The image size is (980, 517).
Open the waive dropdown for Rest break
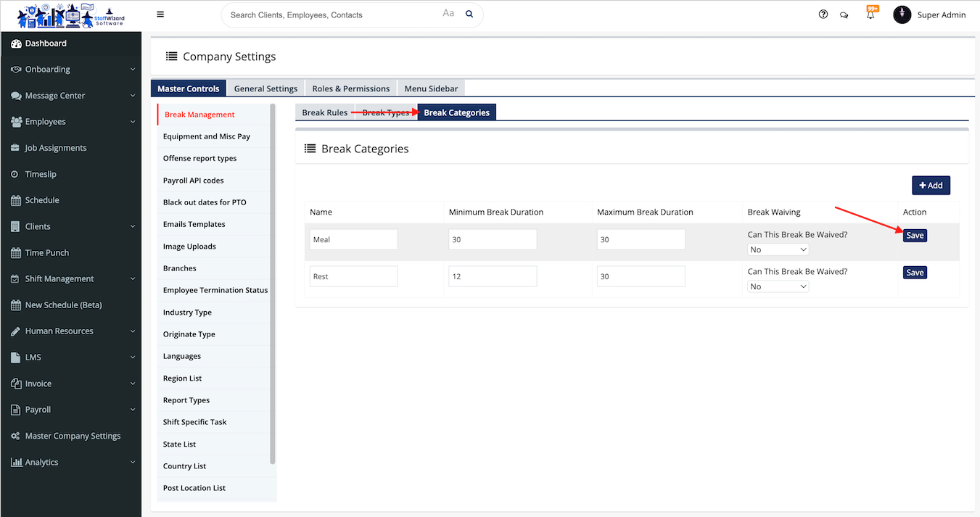[x=778, y=286]
